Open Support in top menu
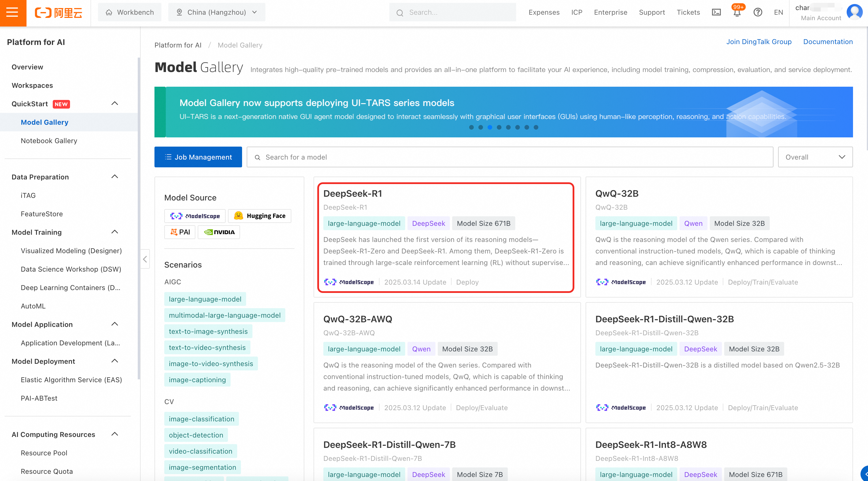The image size is (868, 481). click(x=652, y=12)
